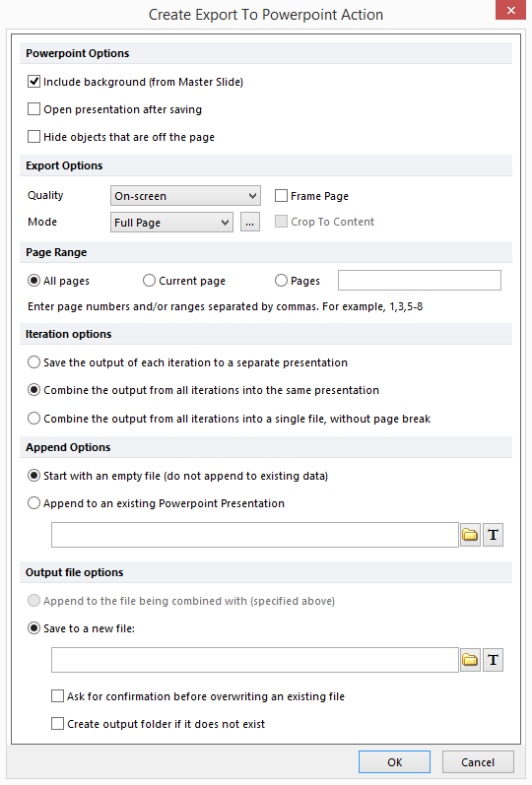Select the All pages radio button
The image size is (532, 785).
[x=34, y=281]
